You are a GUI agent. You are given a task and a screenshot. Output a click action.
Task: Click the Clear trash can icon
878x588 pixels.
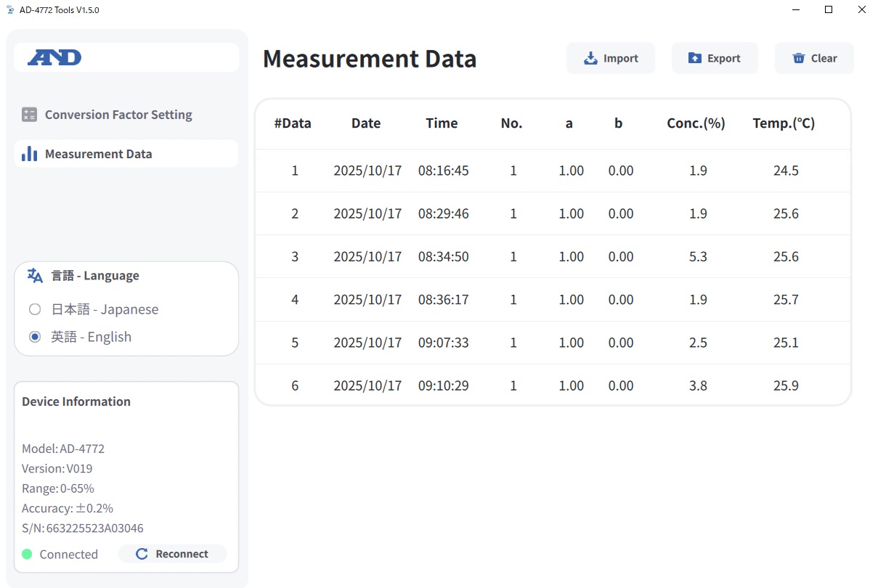[x=798, y=59]
